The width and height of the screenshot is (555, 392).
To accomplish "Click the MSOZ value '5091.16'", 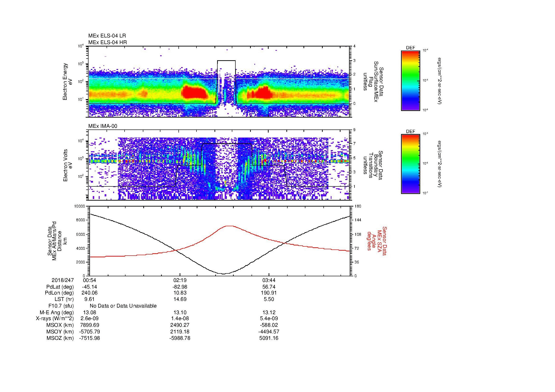I will pos(269,338).
